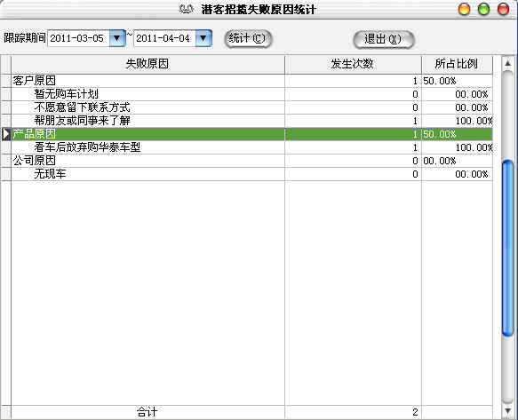Click the row pointer beside 产品原因
Image resolution: width=518 pixels, height=420 pixels.
pos(6,134)
